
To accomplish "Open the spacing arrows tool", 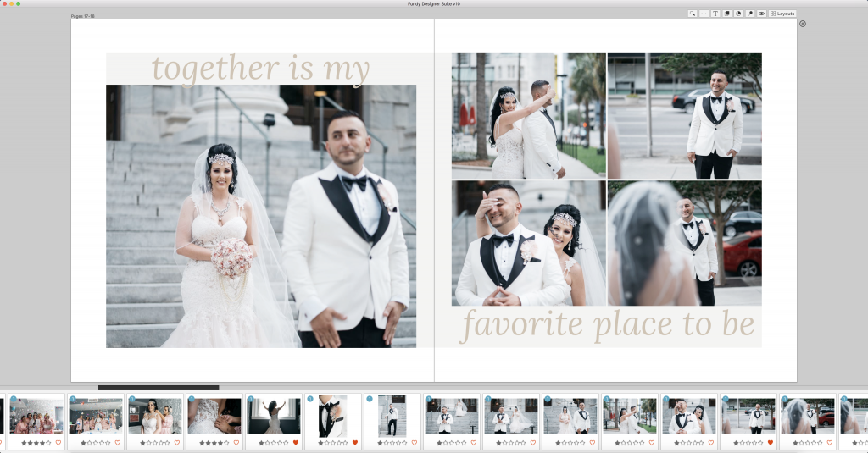I will [704, 14].
